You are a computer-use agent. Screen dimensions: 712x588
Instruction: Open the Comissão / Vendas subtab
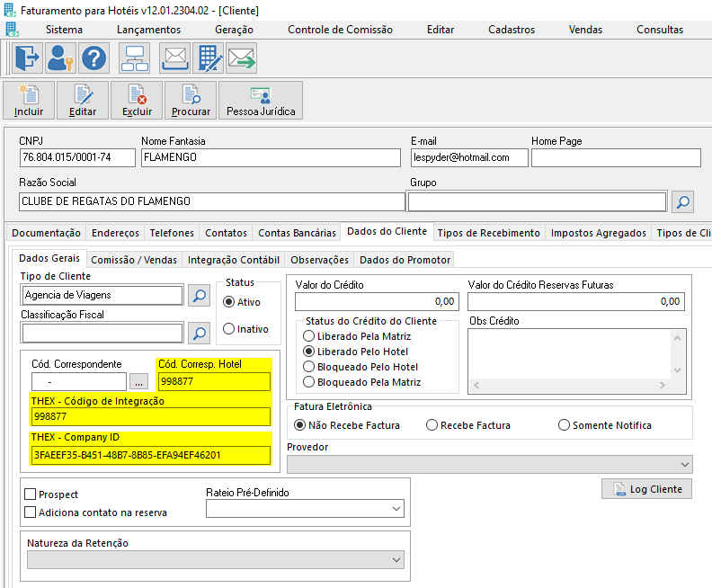coord(134,260)
